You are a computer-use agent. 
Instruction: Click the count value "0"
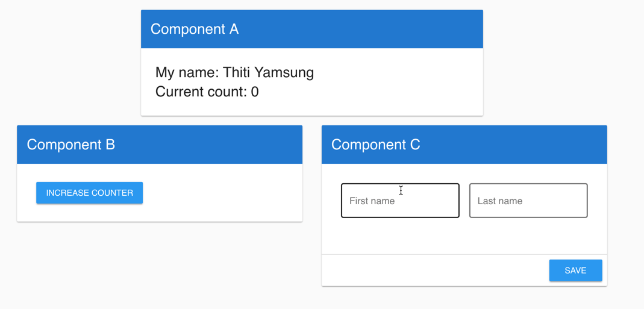(255, 92)
